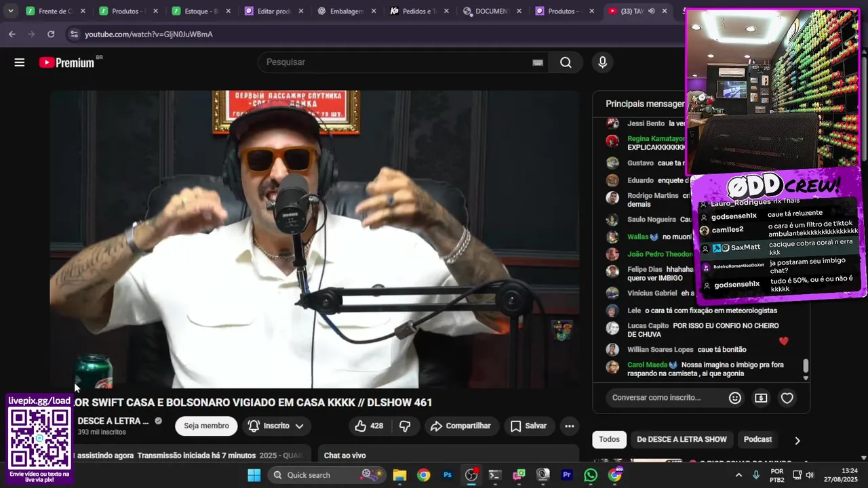Open Windows Start menu
The image size is (868, 488).
coord(254,474)
